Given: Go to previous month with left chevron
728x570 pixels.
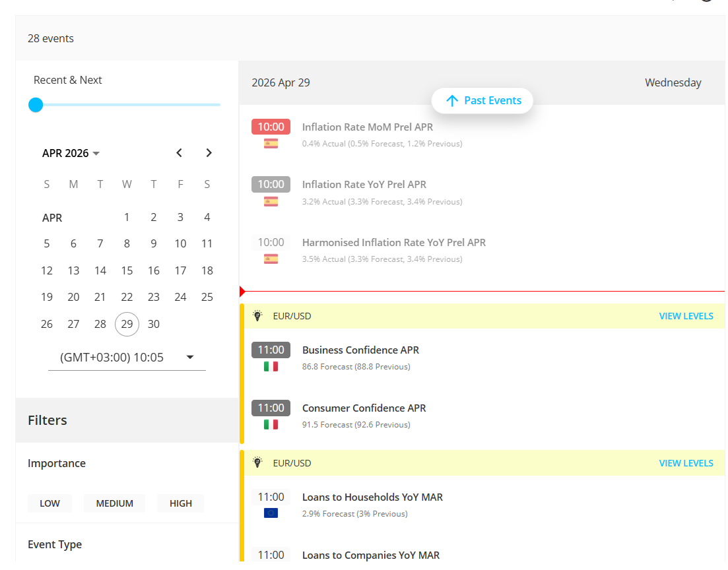Looking at the screenshot, I should click(x=180, y=152).
